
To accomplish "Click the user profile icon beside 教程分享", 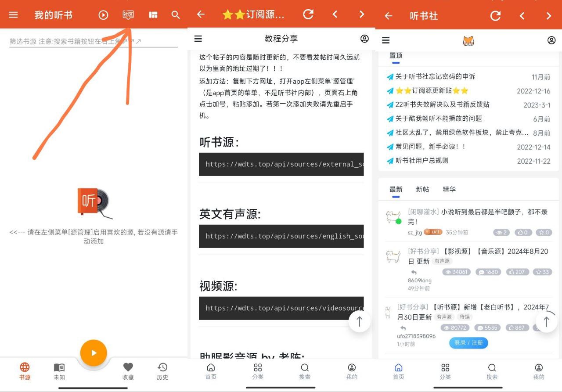I will pos(364,39).
